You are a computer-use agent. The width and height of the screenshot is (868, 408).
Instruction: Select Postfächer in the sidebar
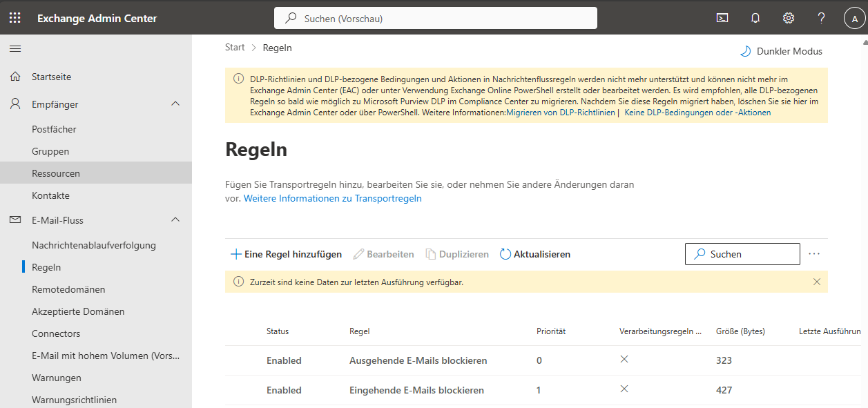tap(54, 129)
